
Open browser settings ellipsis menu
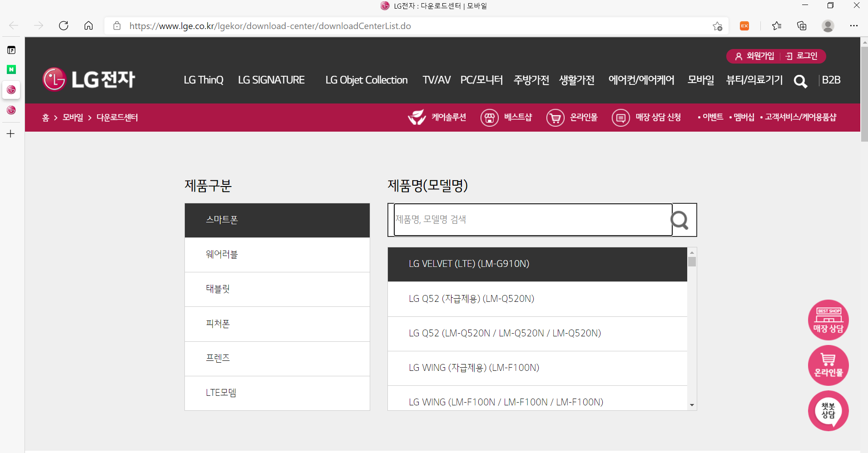[854, 26]
